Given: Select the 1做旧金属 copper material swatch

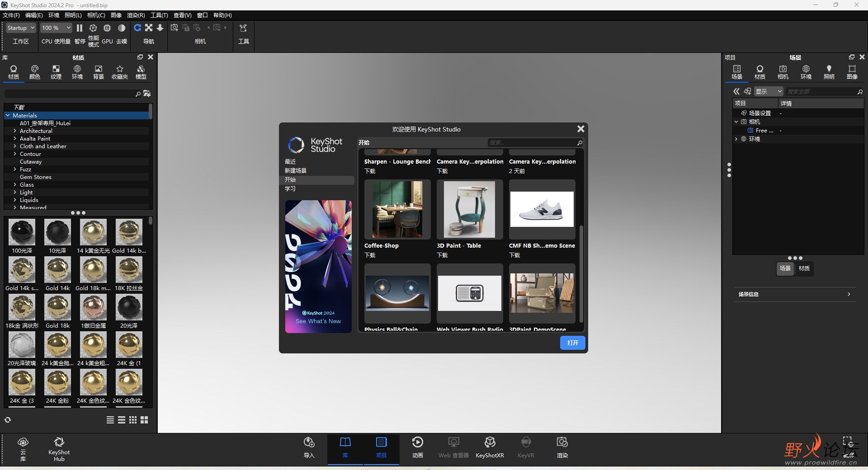Looking at the screenshot, I should click(93, 307).
